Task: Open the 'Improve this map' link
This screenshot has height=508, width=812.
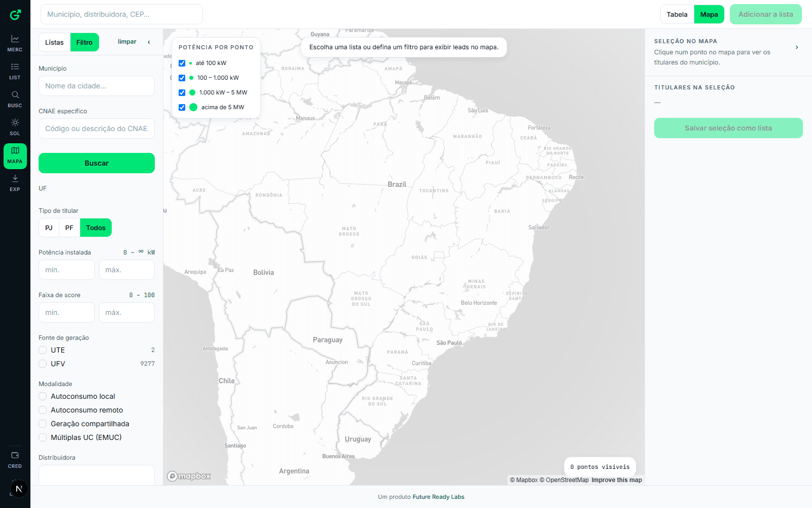Action: (x=617, y=480)
